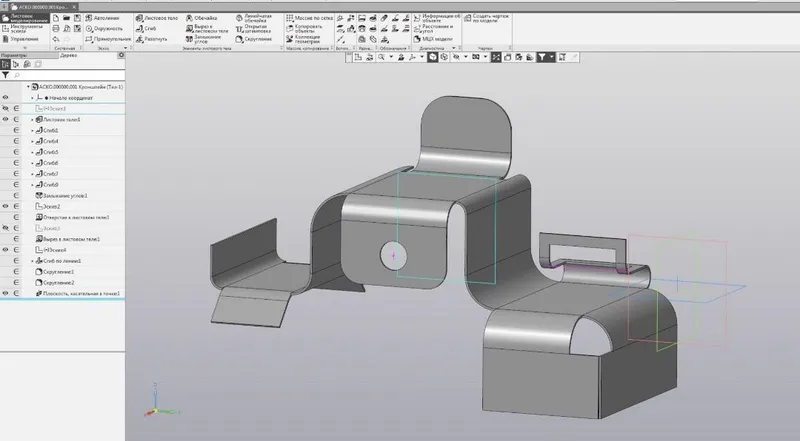
Task: Open Диагностика group dropdown arrow
Action: (454, 48)
